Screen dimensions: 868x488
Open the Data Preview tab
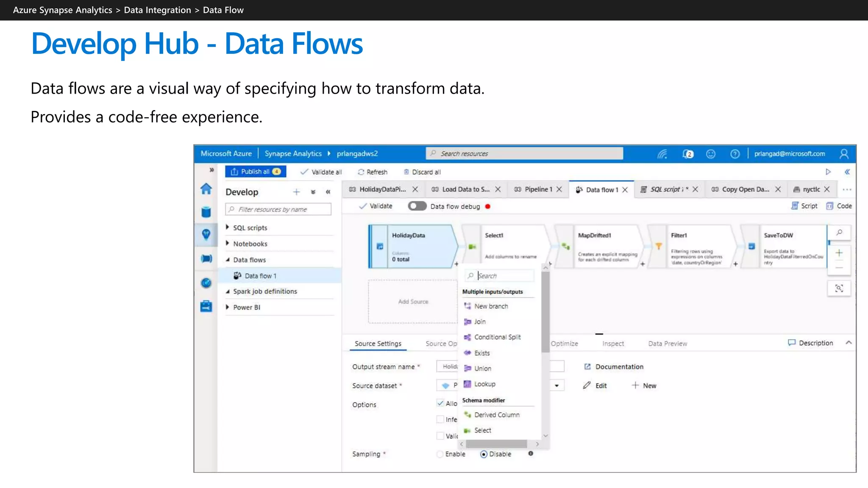coord(668,344)
